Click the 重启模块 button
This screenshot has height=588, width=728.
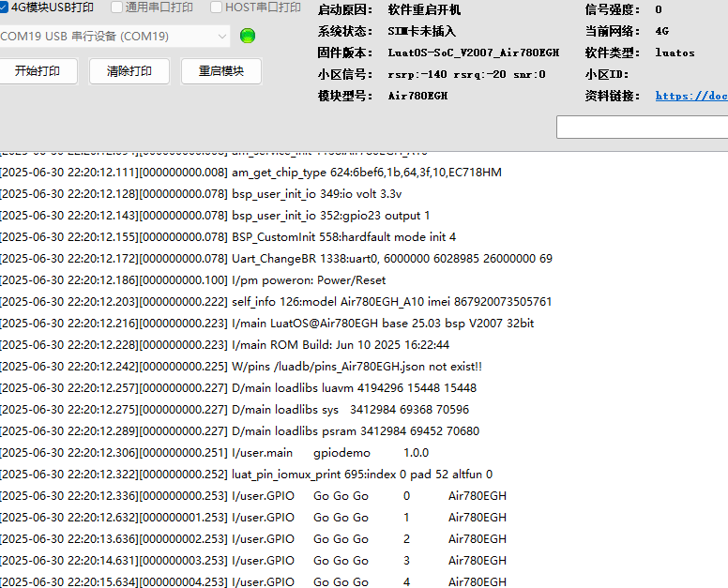(221, 71)
